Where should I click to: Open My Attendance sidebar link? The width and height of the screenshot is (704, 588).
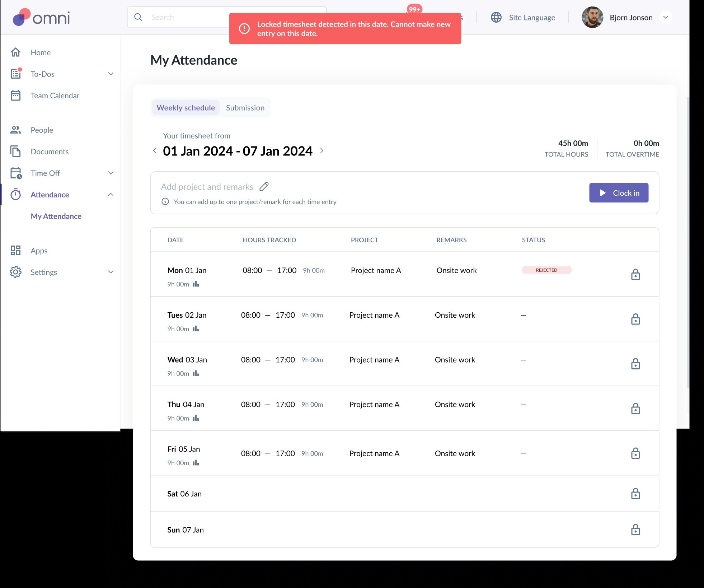pyautogui.click(x=56, y=216)
